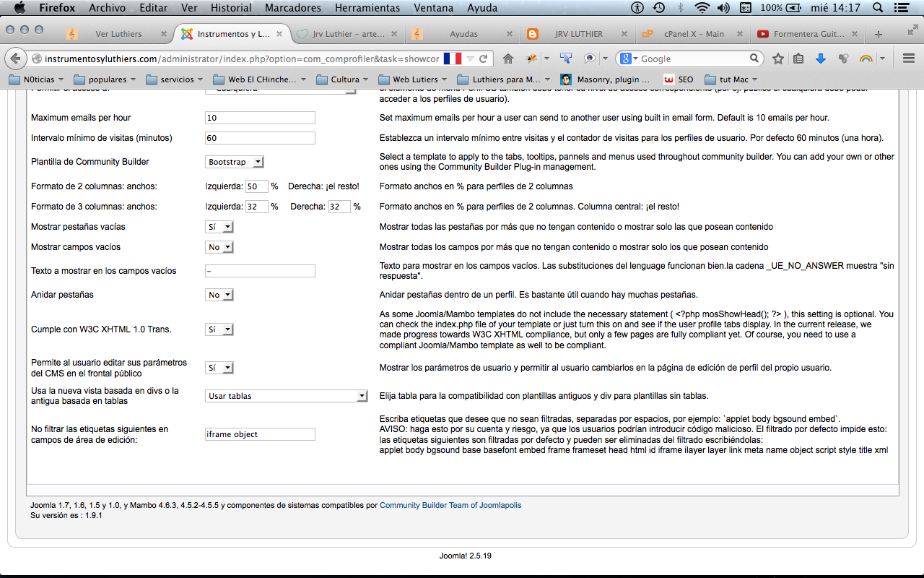Click the rainbow add-on icon in toolbar
The height and width of the screenshot is (578, 924).
pyautogui.click(x=866, y=59)
